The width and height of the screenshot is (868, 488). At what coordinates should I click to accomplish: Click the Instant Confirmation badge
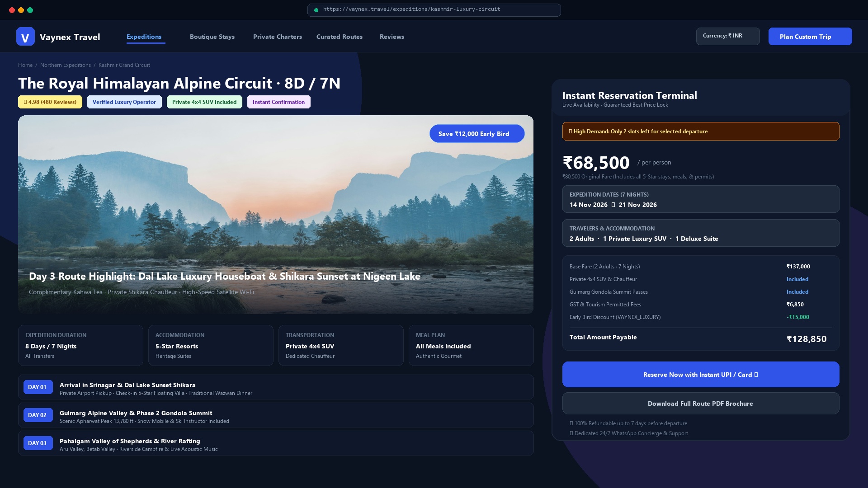(x=279, y=102)
